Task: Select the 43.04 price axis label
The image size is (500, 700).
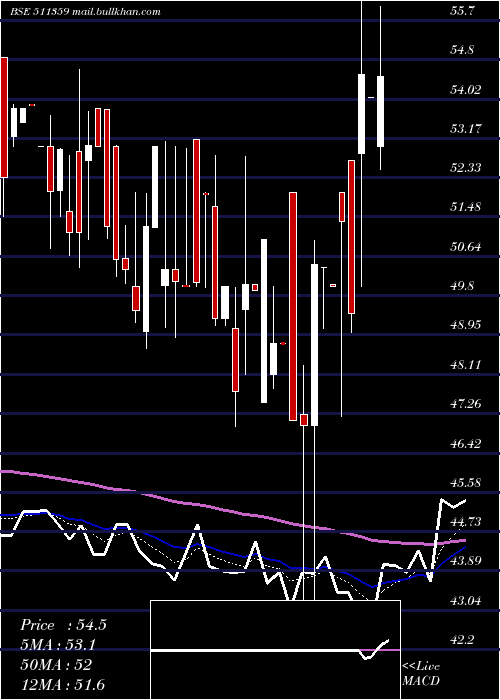Action: [x=466, y=600]
